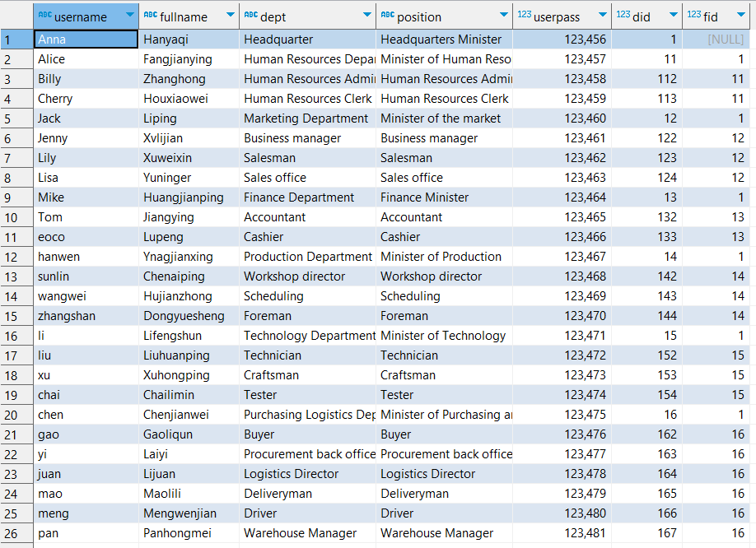
Task: Click the 123 numeric icon on did column
Action: [x=623, y=16]
